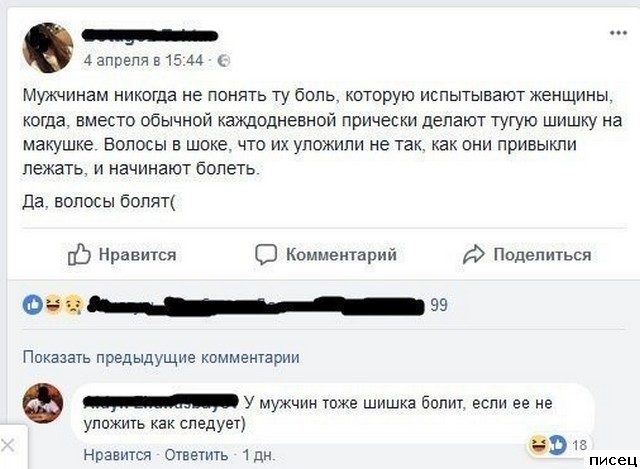Click the Haha reaction emoji under post

pos(52,304)
